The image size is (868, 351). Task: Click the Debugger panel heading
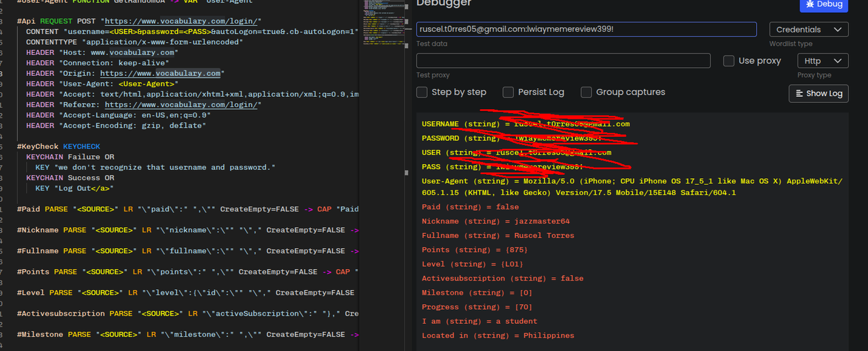pyautogui.click(x=443, y=3)
